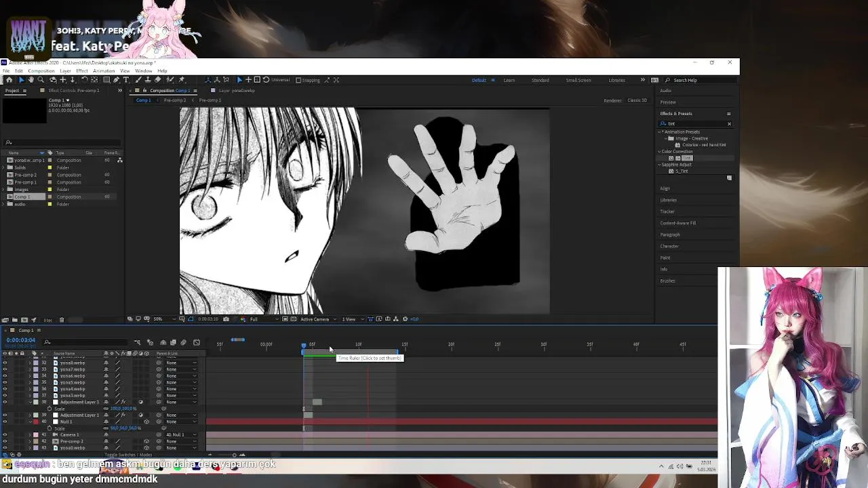Click the region of interest icon in viewer
The height and width of the screenshot is (488, 868).
pyautogui.click(x=285, y=319)
